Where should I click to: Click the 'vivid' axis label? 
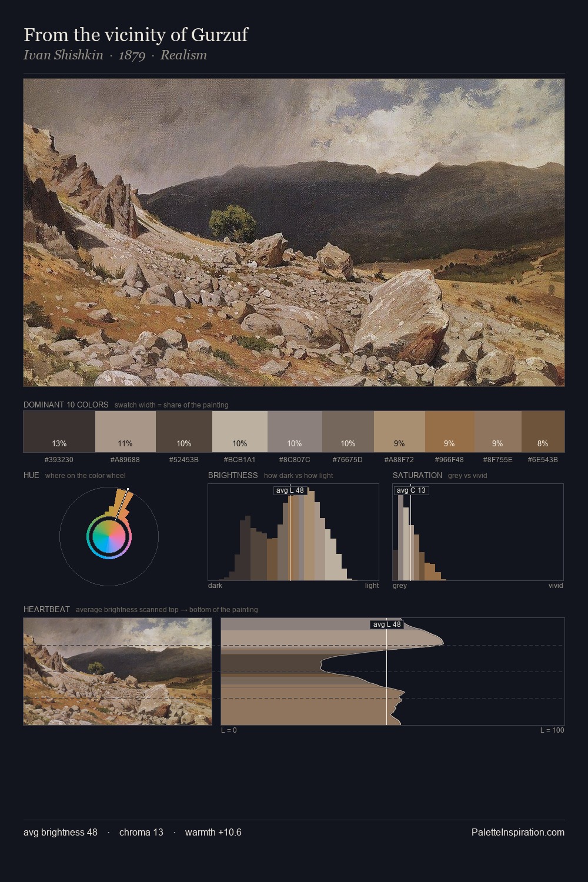pos(556,586)
